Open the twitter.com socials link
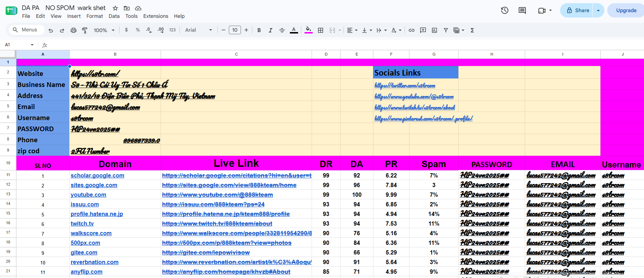This screenshot has width=644, height=278. pyautogui.click(x=405, y=85)
